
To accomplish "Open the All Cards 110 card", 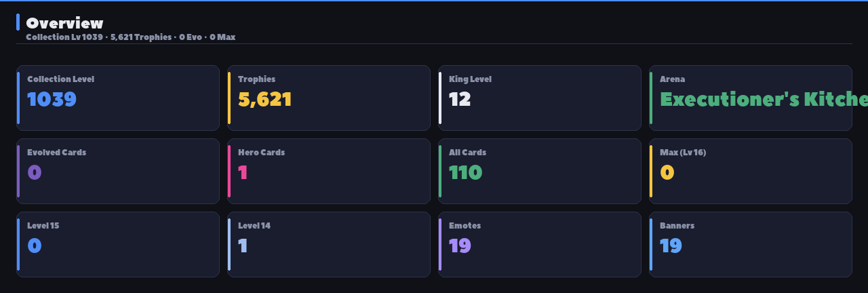I will [x=540, y=171].
